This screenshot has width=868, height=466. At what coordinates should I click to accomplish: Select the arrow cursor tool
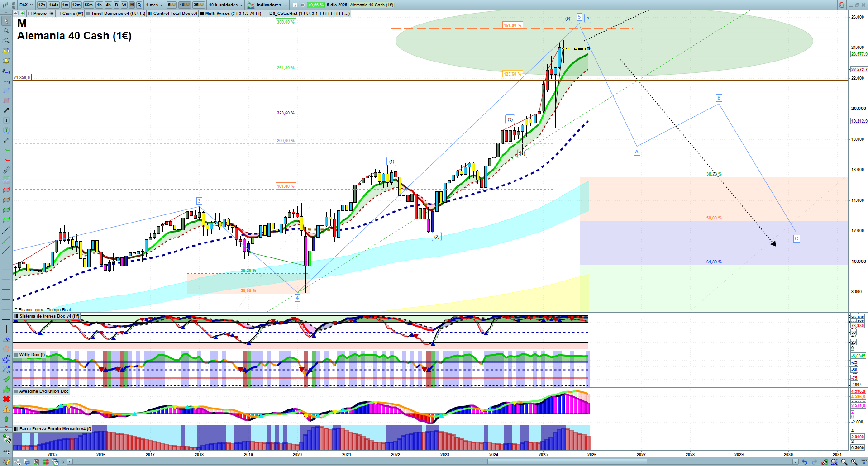pyautogui.click(x=6, y=21)
